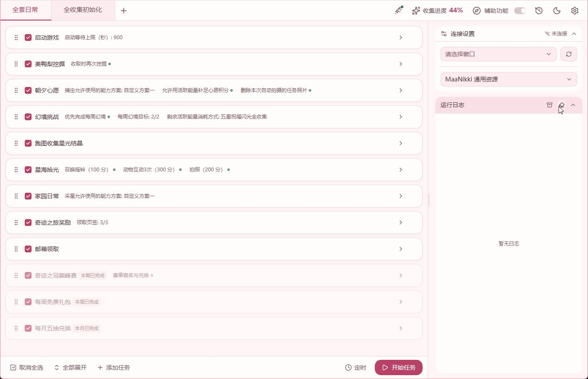This screenshot has width=588, height=379.
Task: Grab the drag handle of 邮箱领取
Action: 16,249
